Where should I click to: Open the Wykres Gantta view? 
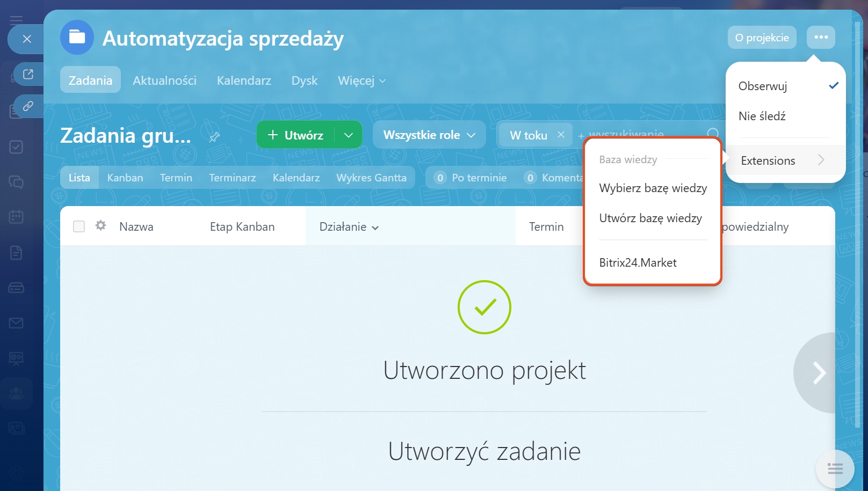pos(372,178)
